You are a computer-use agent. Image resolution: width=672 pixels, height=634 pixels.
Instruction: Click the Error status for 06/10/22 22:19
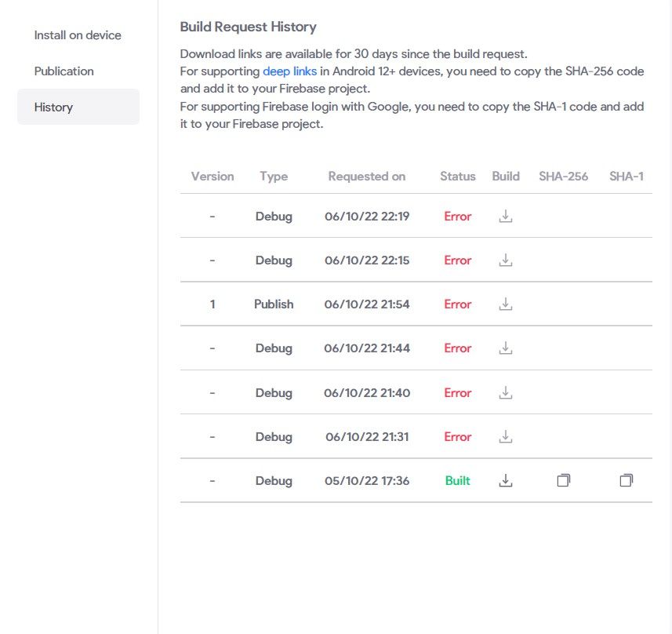coord(458,217)
